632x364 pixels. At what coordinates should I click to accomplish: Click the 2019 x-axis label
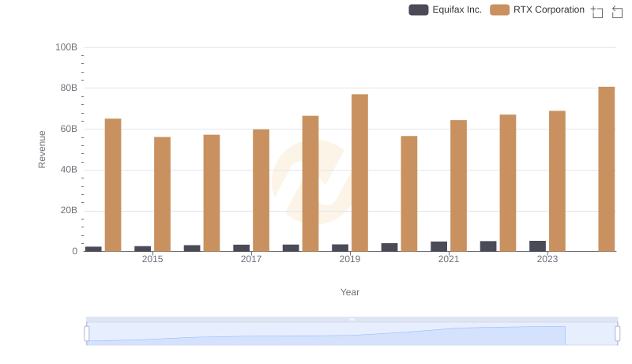[x=350, y=259]
